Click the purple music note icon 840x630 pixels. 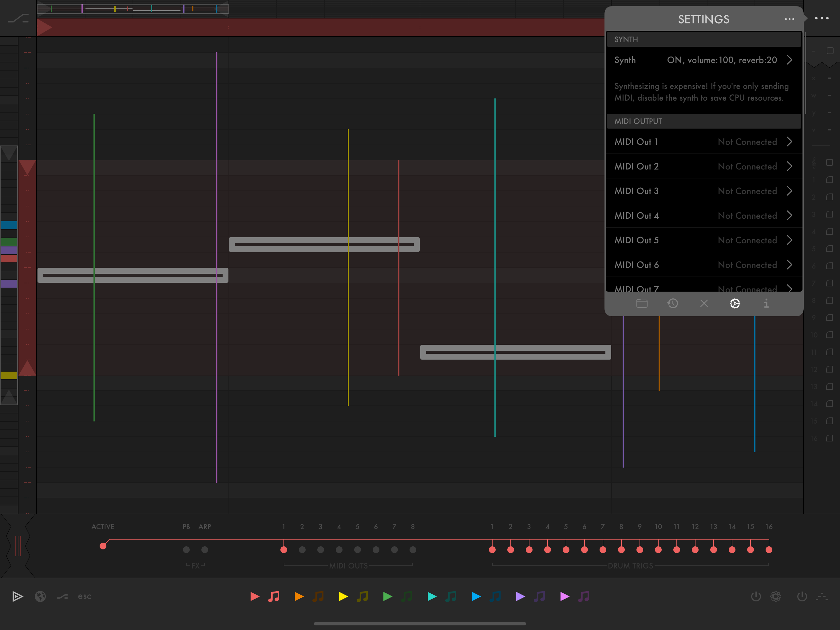pyautogui.click(x=539, y=596)
